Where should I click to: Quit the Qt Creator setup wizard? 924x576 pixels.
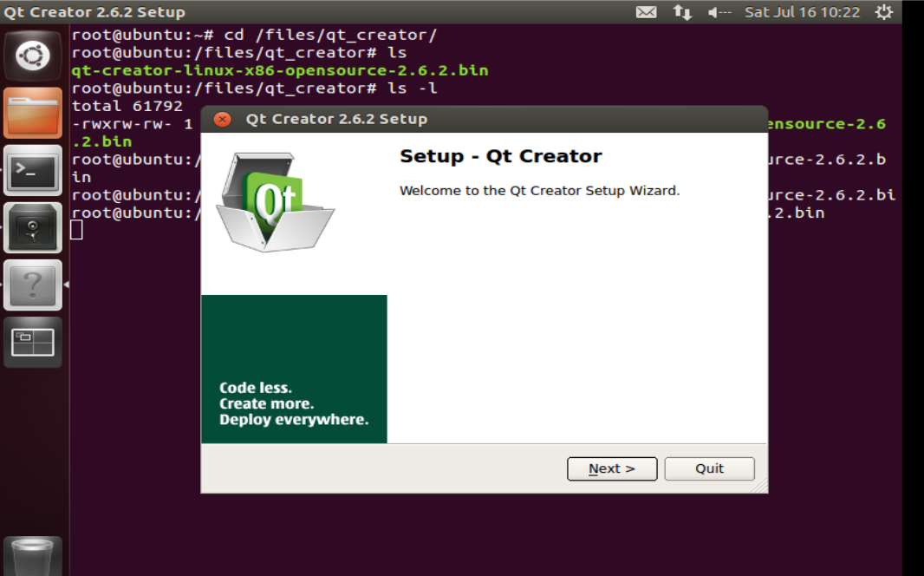[x=710, y=468]
